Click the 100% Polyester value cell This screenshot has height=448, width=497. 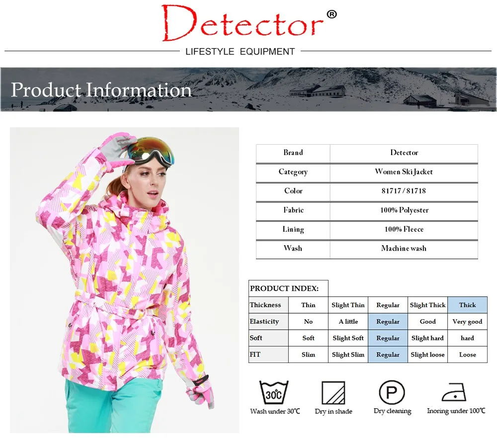(404, 210)
